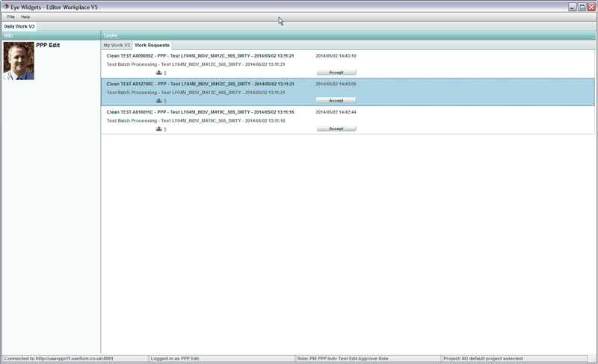
Task: Click users icon in A816011C row
Action: [x=159, y=129]
